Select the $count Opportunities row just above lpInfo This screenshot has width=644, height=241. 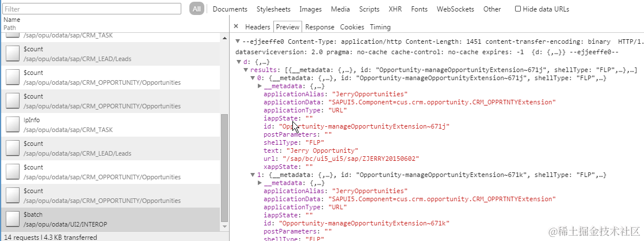pyautogui.click(x=110, y=101)
